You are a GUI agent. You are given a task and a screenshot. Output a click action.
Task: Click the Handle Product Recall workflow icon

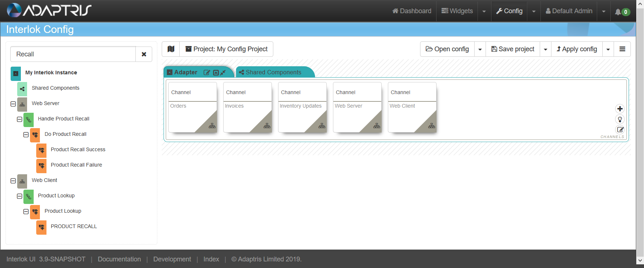[29, 120]
